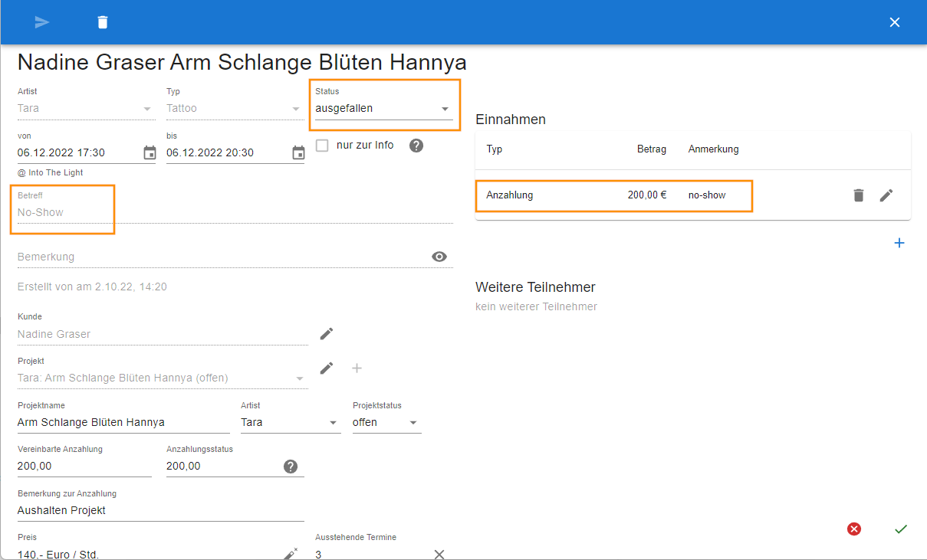Click 'kein weiterer Teilnehmer' text
This screenshot has width=927, height=560.
536,307
